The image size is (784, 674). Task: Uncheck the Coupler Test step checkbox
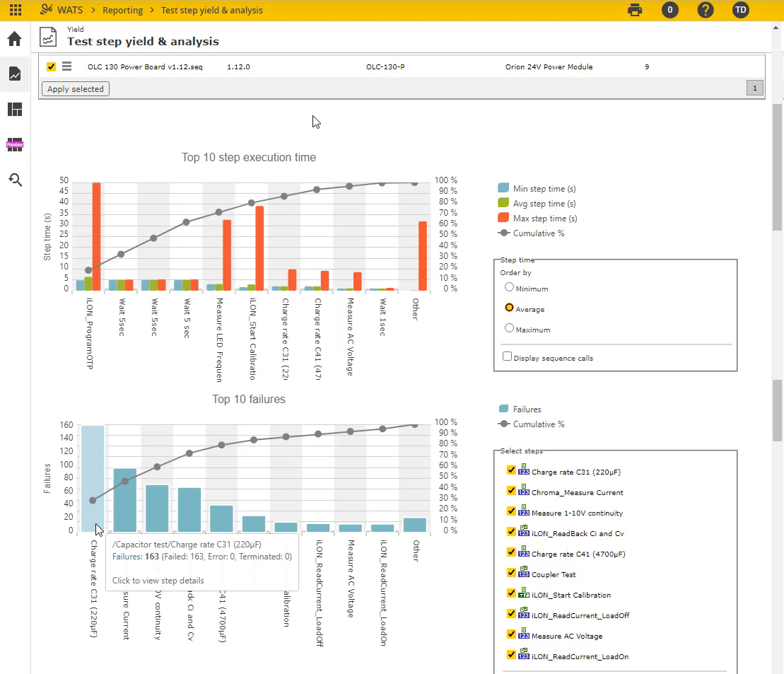coord(511,572)
